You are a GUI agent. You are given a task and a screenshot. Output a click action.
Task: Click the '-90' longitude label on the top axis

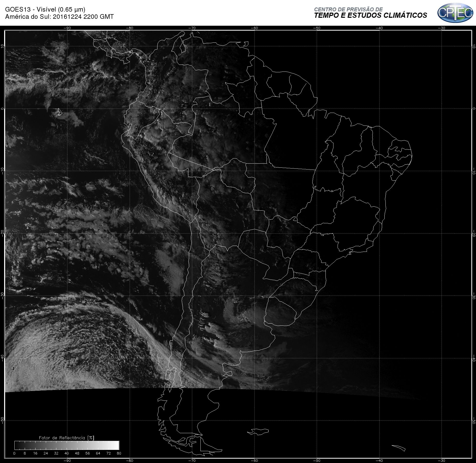(x=67, y=28)
